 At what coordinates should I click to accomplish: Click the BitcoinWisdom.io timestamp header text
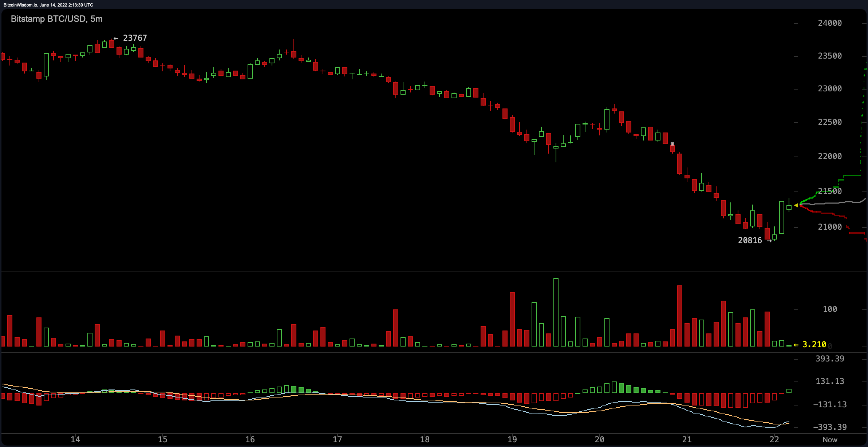pos(48,5)
